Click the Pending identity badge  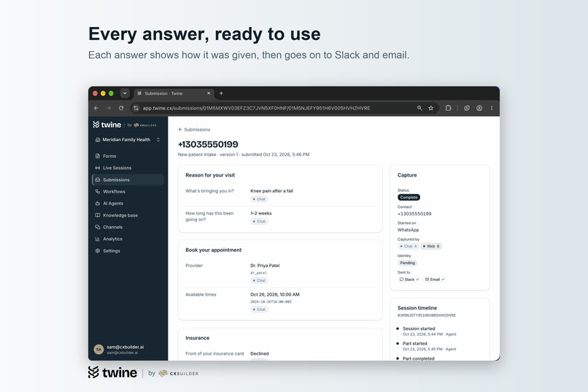407,263
